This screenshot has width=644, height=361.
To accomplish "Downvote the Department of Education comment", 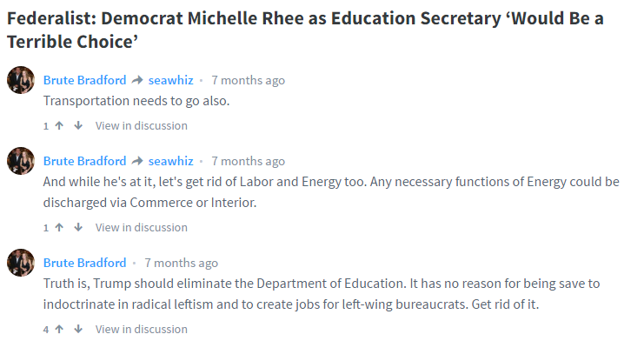I will point(78,329).
